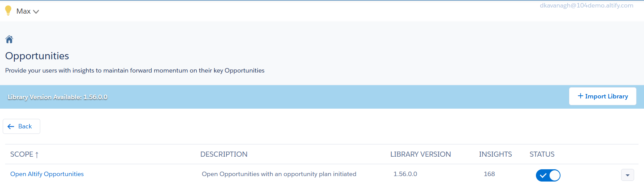Image resolution: width=644 pixels, height=188 pixels.
Task: Click the Library Version Available banner text
Action: 57,97
